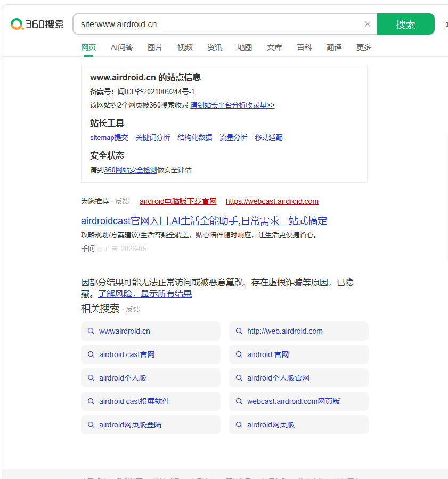Open the 图片 tab
This screenshot has height=479, width=448.
coord(155,48)
